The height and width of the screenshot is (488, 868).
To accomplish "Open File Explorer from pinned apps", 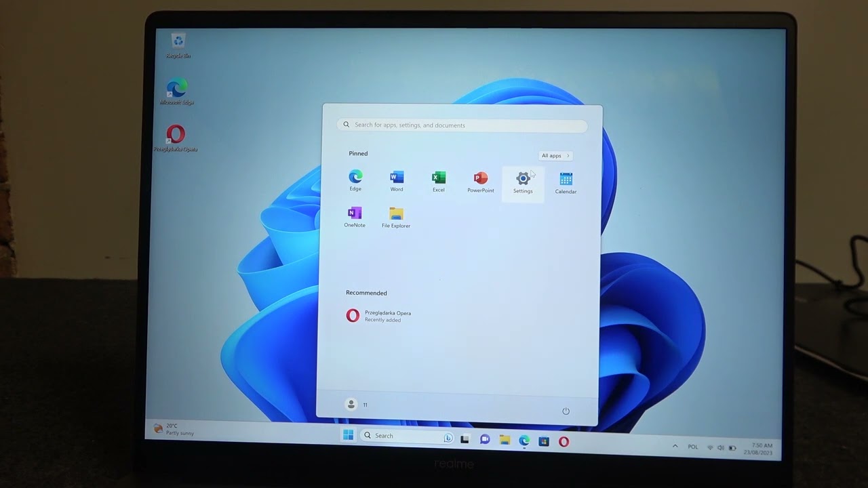I will (396, 218).
